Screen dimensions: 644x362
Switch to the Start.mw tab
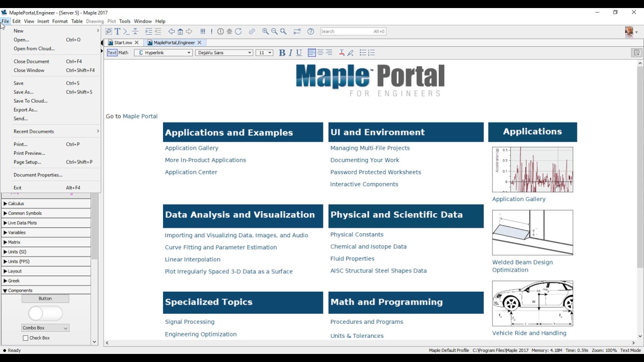[x=123, y=43]
